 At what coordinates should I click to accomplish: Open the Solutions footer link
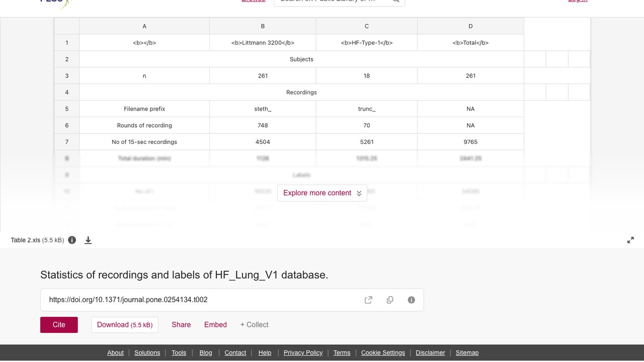pyautogui.click(x=147, y=352)
